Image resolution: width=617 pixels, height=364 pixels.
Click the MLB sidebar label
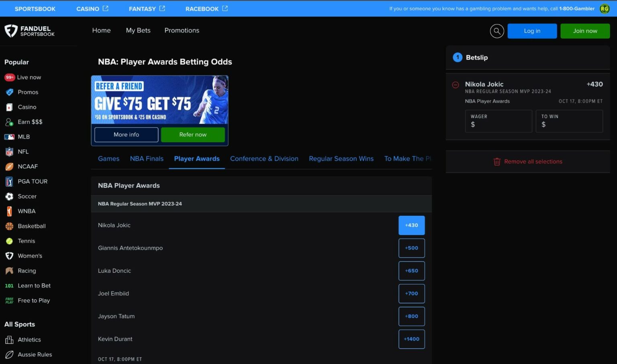click(x=24, y=137)
